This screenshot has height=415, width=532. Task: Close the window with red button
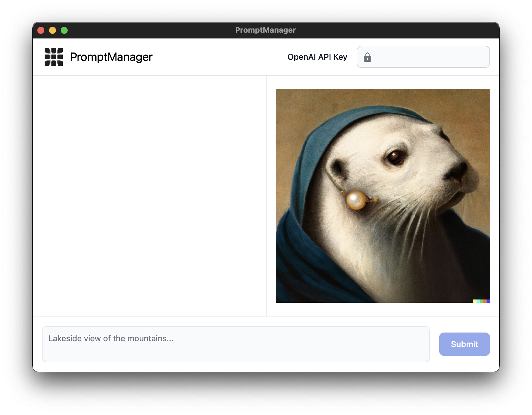[x=41, y=30]
